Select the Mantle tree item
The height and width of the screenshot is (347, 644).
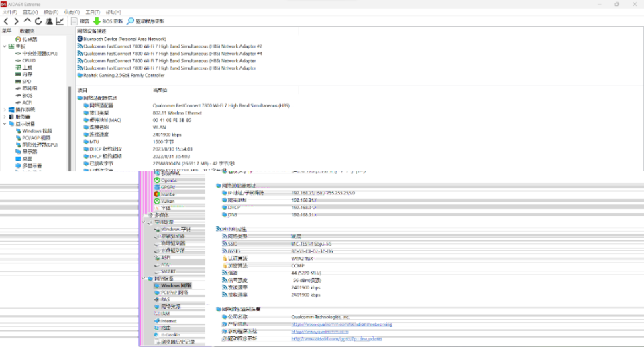(x=165, y=194)
